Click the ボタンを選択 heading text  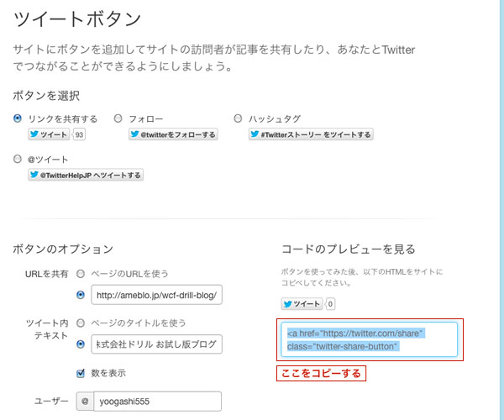coord(46,96)
